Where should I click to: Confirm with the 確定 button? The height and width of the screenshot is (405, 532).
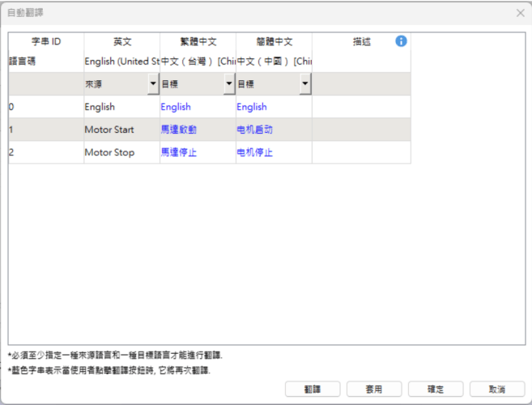436,390
